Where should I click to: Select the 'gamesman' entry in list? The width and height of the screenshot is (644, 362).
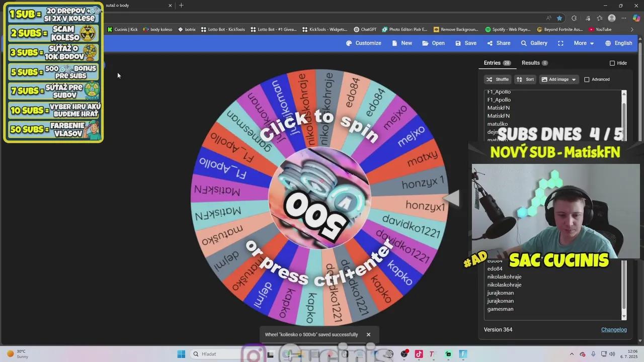[500, 309]
